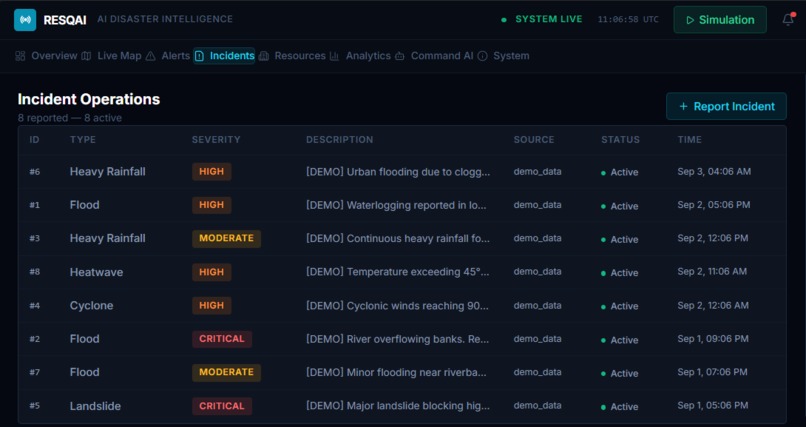
Task: Click the MODERATE badge of incident #3
Action: pyautogui.click(x=227, y=238)
